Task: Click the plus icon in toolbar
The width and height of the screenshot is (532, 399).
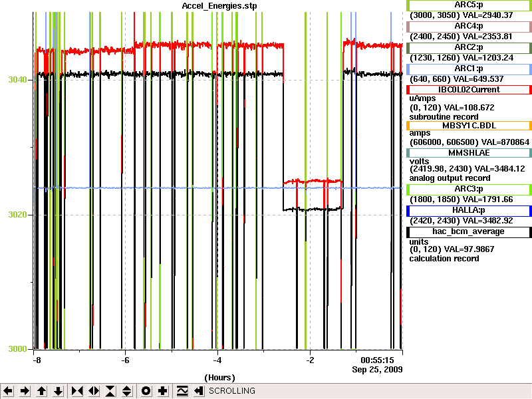Action: coord(162,391)
